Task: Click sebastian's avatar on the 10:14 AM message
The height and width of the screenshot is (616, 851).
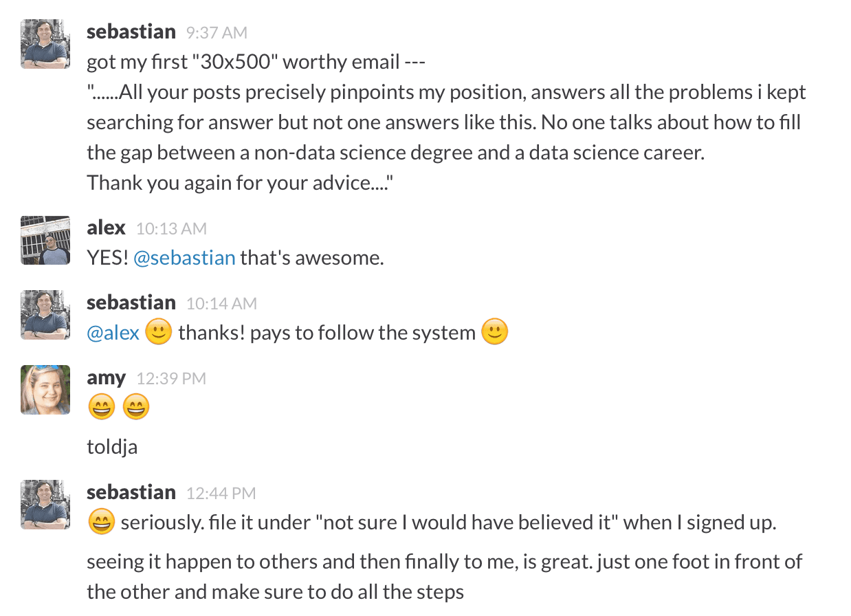Action: 45,315
